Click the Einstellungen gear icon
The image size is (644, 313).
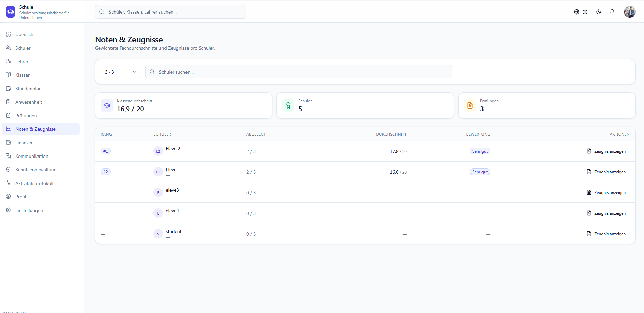tap(8, 210)
